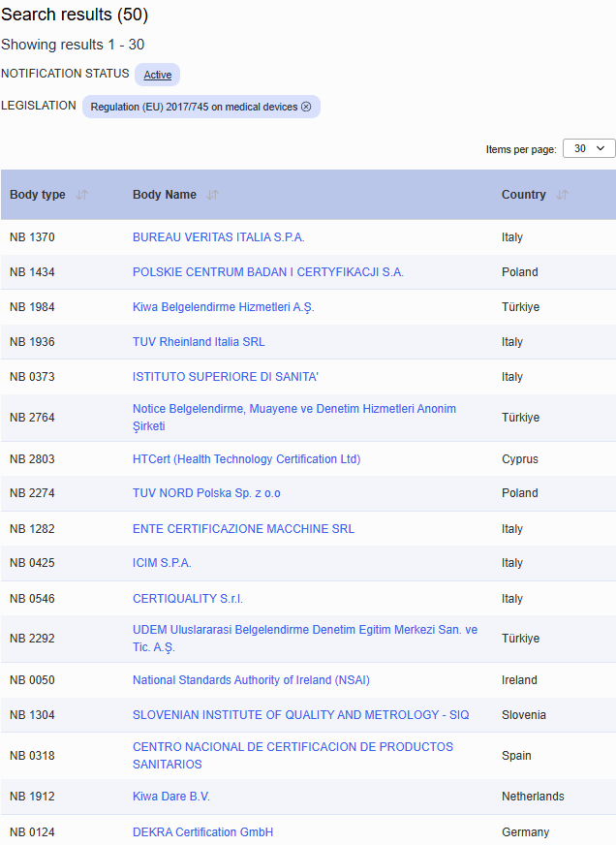The width and height of the screenshot is (616, 845).
Task: Open POLSKIE CENTRUM BADAN I CERTYFIKACJI link
Action: click(268, 272)
